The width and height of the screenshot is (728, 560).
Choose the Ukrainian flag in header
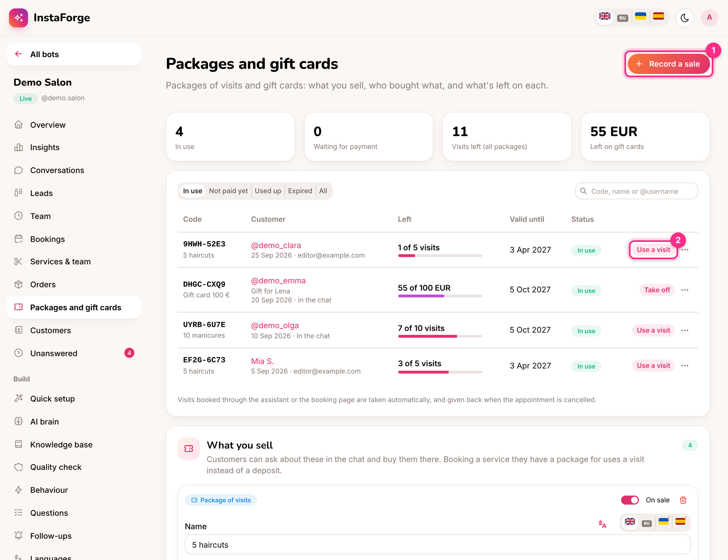tap(641, 16)
